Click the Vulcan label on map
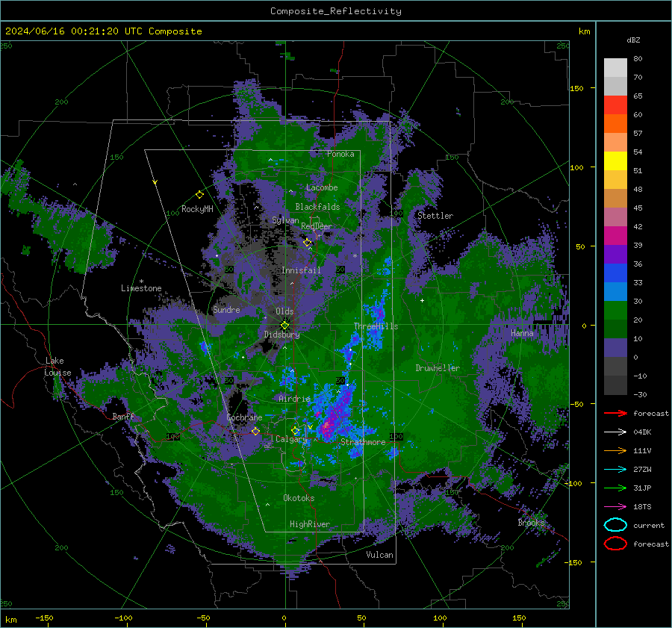Screen dimensions: 672x628 click(x=379, y=555)
